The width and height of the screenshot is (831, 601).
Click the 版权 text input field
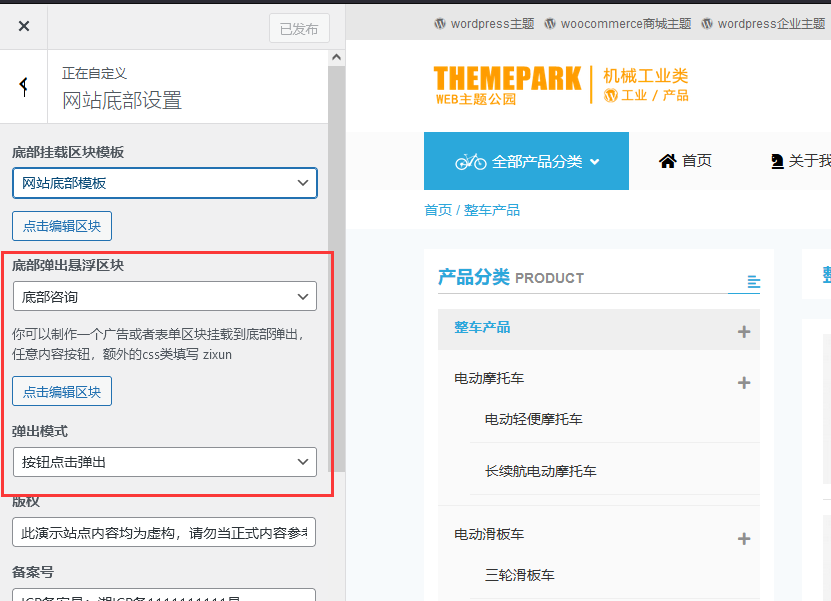[164, 532]
